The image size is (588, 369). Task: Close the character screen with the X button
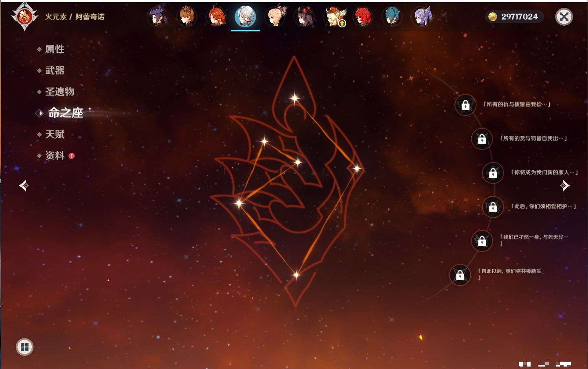(x=564, y=17)
